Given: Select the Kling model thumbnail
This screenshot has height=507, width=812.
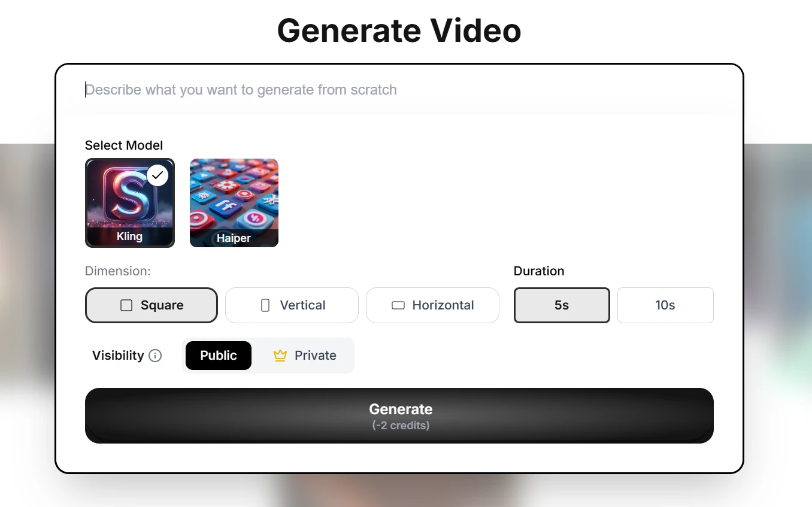Looking at the screenshot, I should (x=130, y=203).
